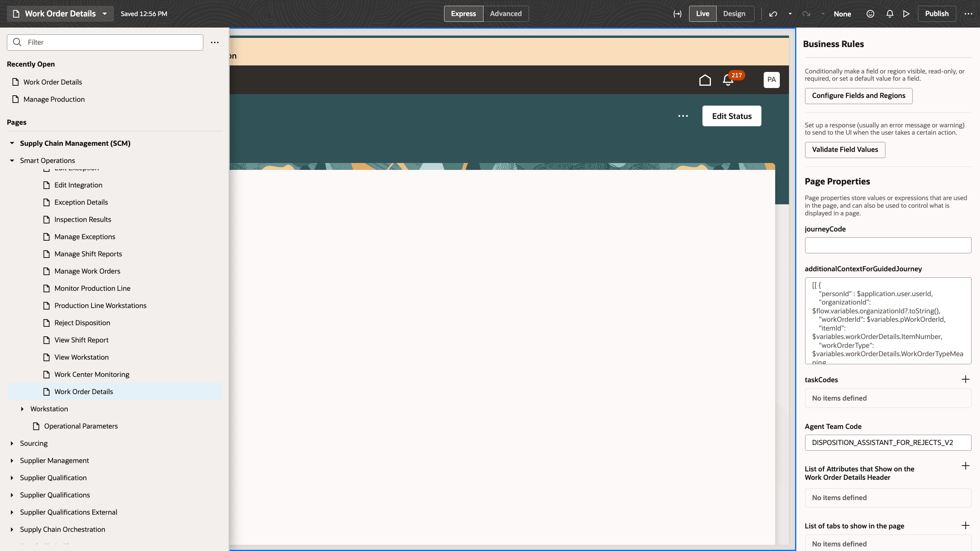Screen dimensions: 980x551
Task: Click the go-to-code arrow icon
Action: coord(677,14)
